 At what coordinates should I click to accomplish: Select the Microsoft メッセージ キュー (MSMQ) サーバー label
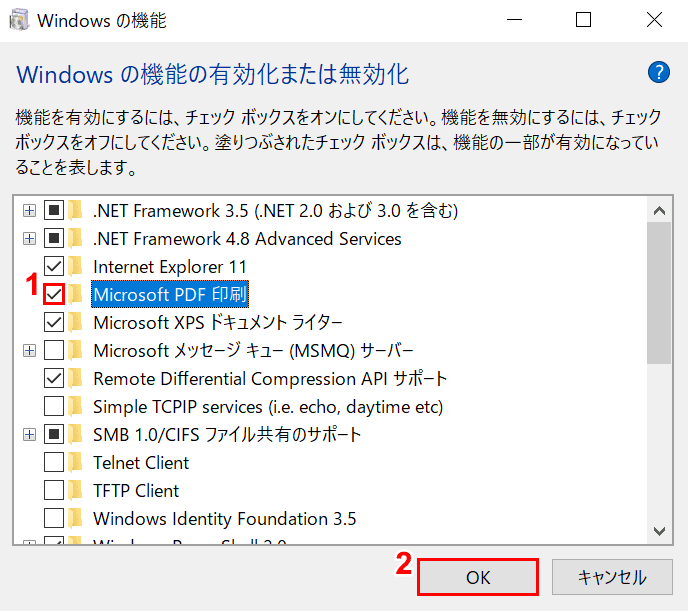[253, 351]
